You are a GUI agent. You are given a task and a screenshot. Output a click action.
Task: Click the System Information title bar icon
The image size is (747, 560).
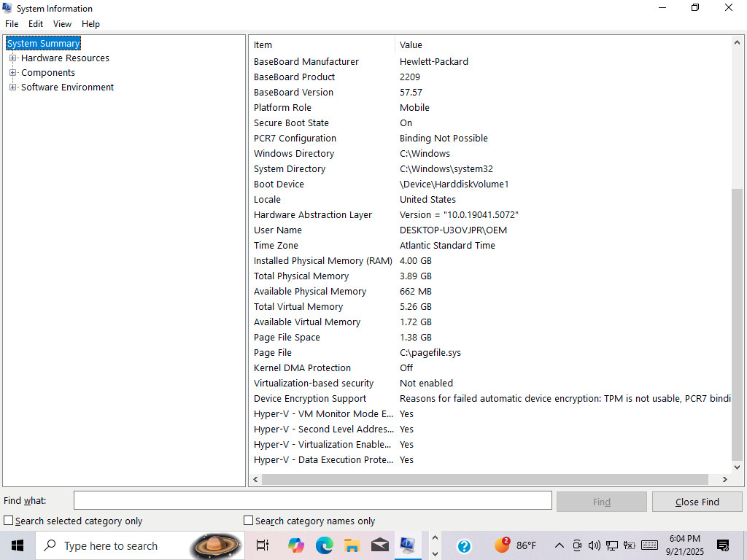pos(7,8)
